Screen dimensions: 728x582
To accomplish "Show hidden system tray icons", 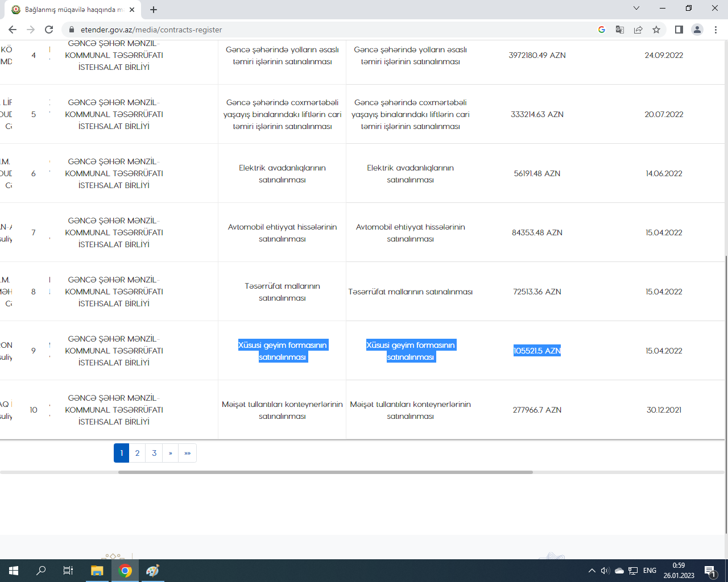I will pyautogui.click(x=591, y=571).
